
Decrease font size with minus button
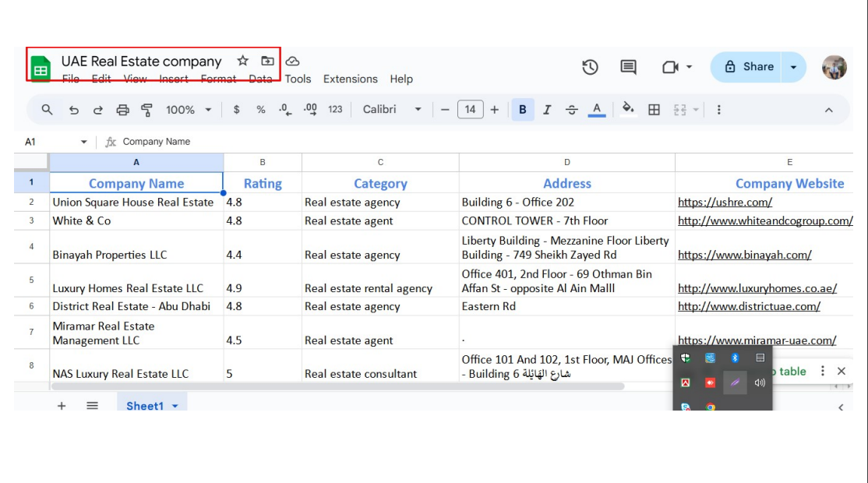444,110
